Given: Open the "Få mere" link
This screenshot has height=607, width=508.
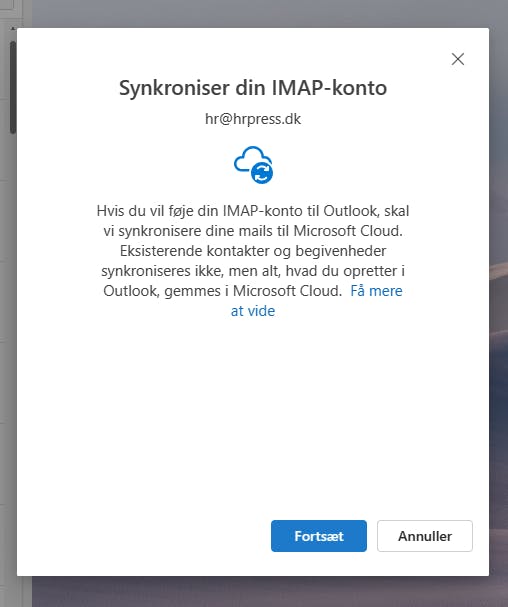Looking at the screenshot, I should click(376, 291).
